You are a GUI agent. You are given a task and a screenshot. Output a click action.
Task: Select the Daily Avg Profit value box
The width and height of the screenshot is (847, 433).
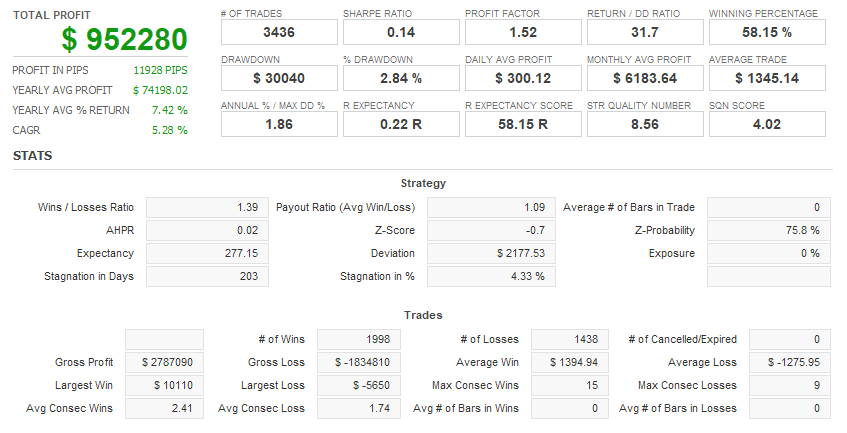pos(523,78)
